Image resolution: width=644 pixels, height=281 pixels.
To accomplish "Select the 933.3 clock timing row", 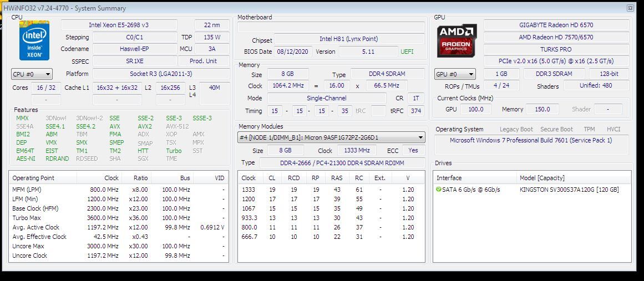I will tap(331, 218).
